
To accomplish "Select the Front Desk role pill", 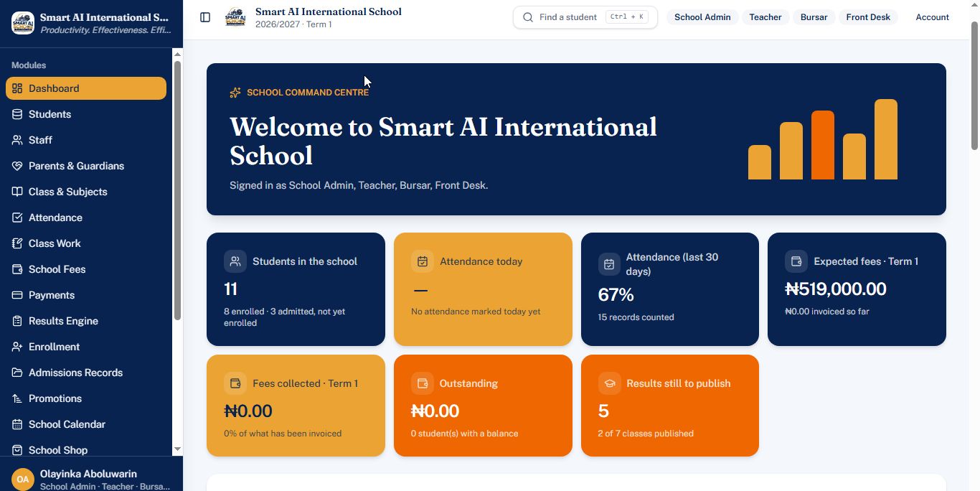I will [x=868, y=17].
